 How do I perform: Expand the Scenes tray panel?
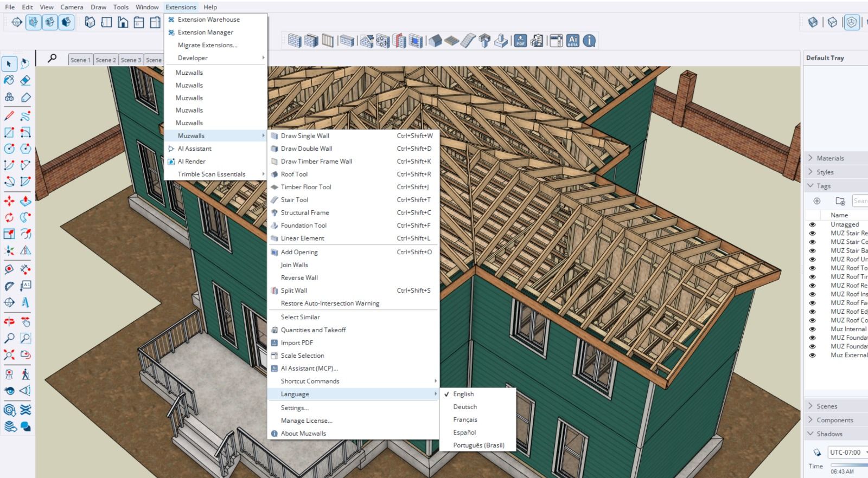coord(836,406)
